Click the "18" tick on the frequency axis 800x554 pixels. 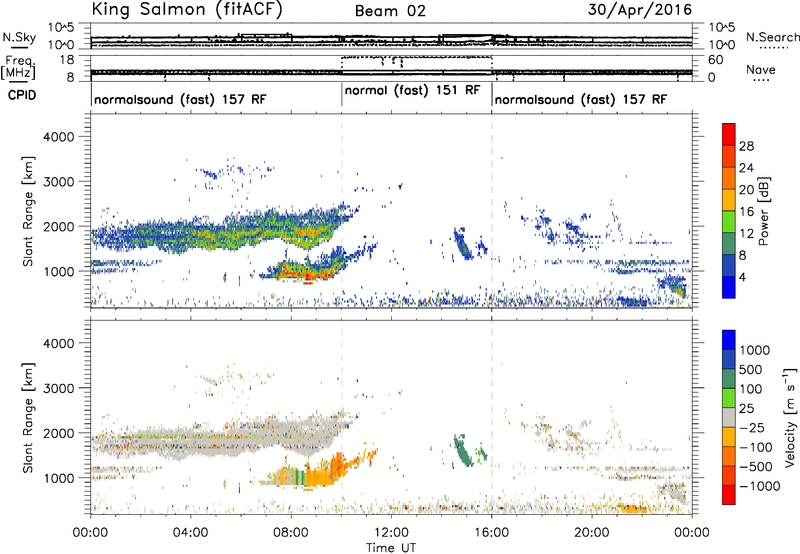66,60
